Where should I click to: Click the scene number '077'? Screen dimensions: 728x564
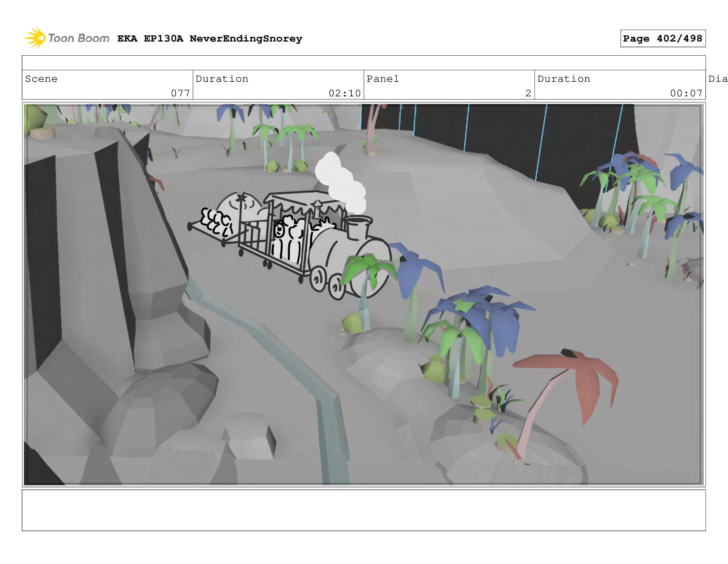pos(180,93)
